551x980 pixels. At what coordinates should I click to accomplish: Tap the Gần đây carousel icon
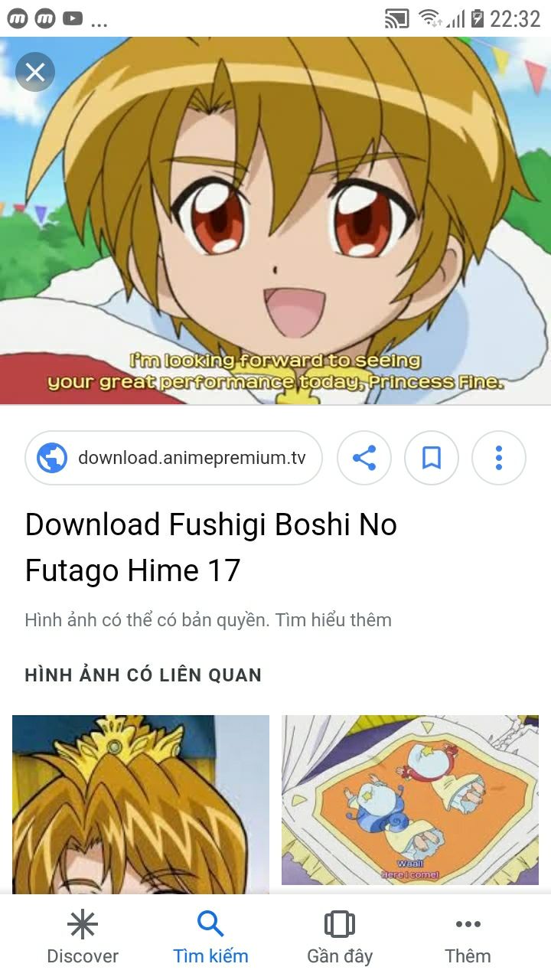click(340, 924)
